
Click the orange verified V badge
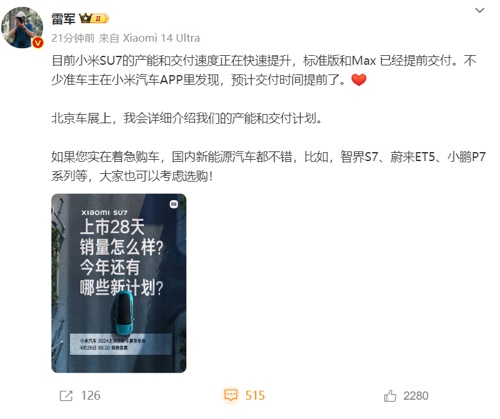click(38, 43)
